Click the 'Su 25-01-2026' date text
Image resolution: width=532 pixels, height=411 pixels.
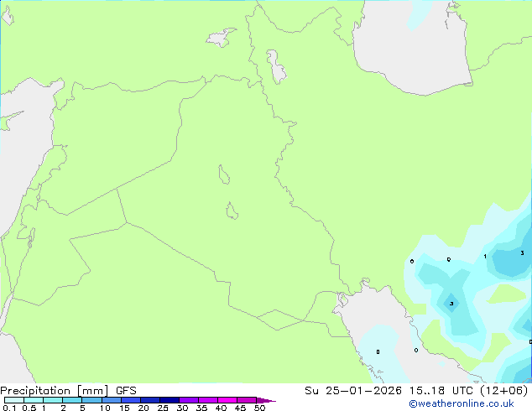(x=353, y=391)
